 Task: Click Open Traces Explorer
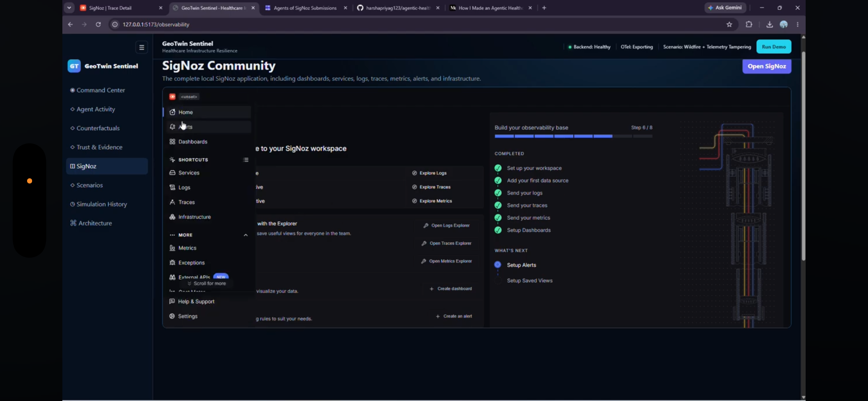pyautogui.click(x=446, y=243)
